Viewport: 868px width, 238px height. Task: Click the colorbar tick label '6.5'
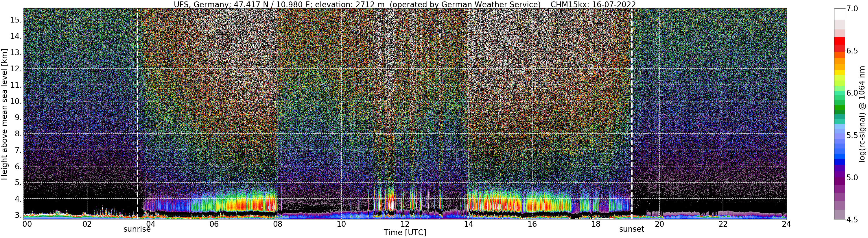pyautogui.click(x=852, y=51)
